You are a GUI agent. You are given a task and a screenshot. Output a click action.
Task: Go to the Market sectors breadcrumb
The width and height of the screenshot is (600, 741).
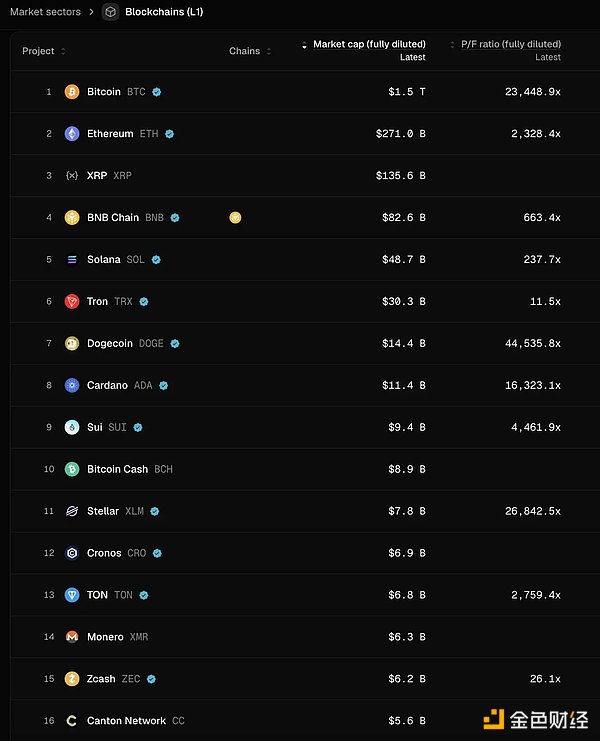(45, 12)
